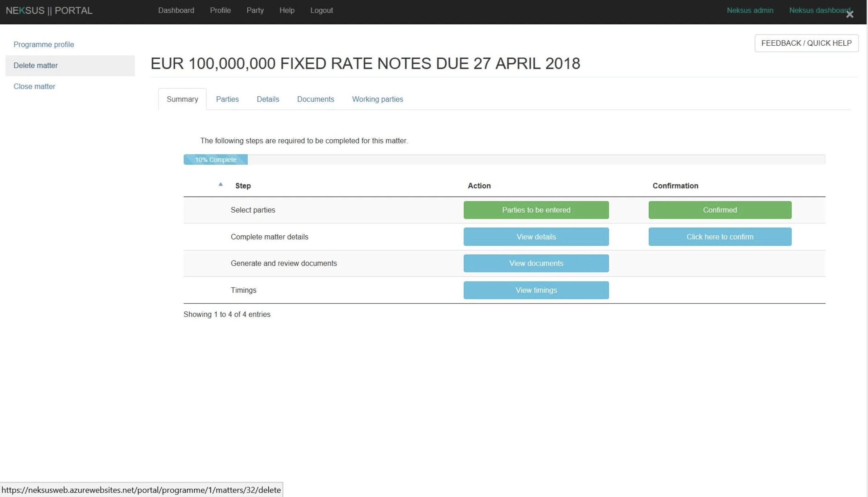Select the 'Select parties' step text
This screenshot has width=868, height=497.
pyautogui.click(x=253, y=210)
